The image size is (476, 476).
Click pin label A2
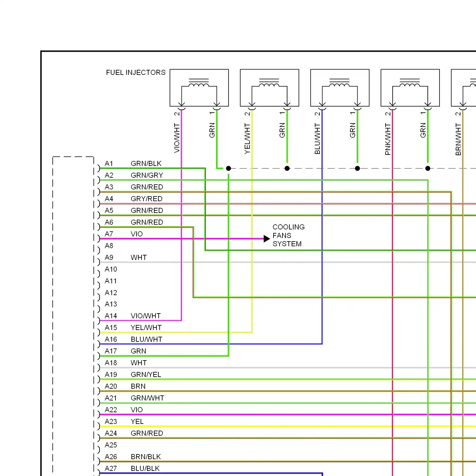coord(109,175)
